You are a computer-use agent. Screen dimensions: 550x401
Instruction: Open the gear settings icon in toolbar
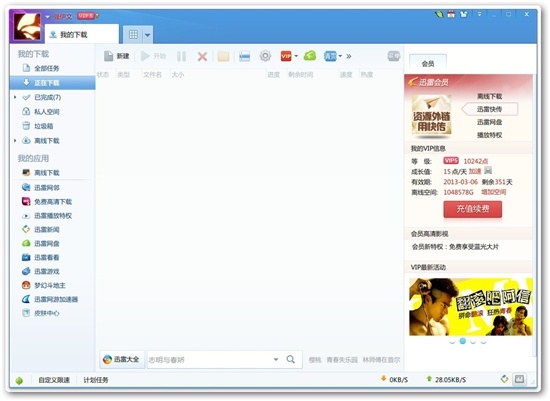click(265, 56)
